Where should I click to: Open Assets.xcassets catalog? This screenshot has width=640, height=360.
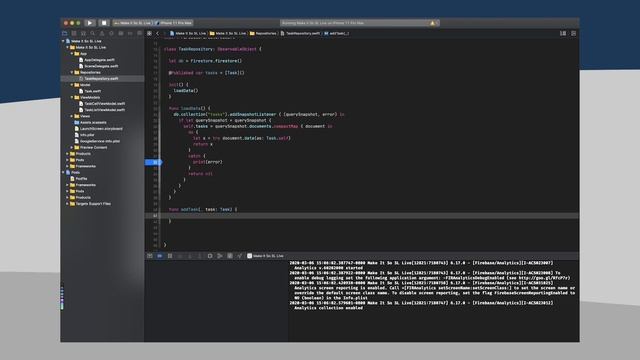pos(90,122)
